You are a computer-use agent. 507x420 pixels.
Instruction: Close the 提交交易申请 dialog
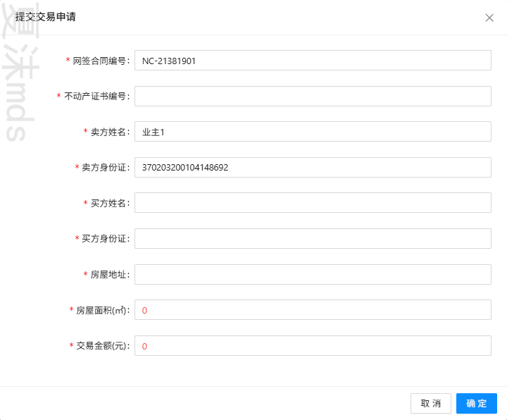click(x=489, y=18)
